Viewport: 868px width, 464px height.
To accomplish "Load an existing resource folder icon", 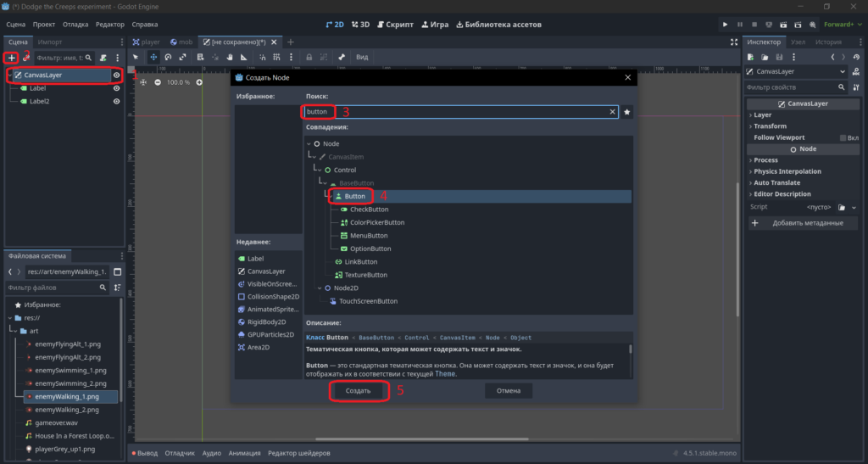I will point(765,57).
